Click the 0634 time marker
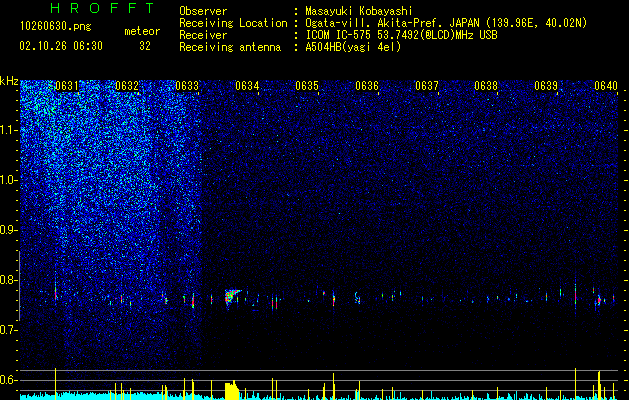Viewport: 629px width, 400px height. [247, 86]
